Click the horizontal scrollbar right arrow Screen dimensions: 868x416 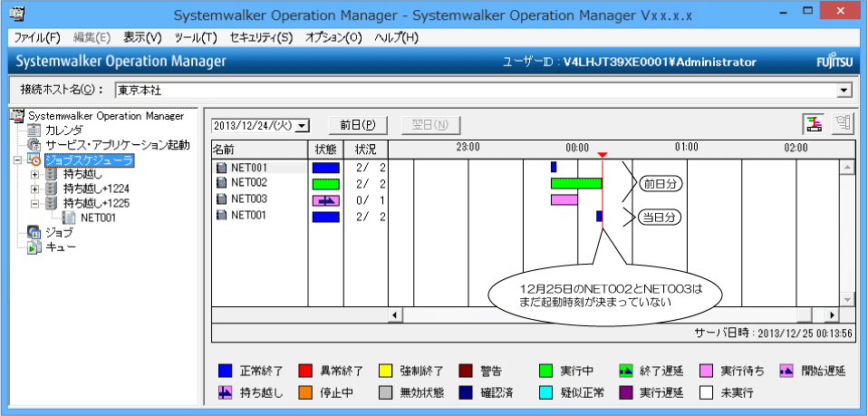(x=833, y=314)
